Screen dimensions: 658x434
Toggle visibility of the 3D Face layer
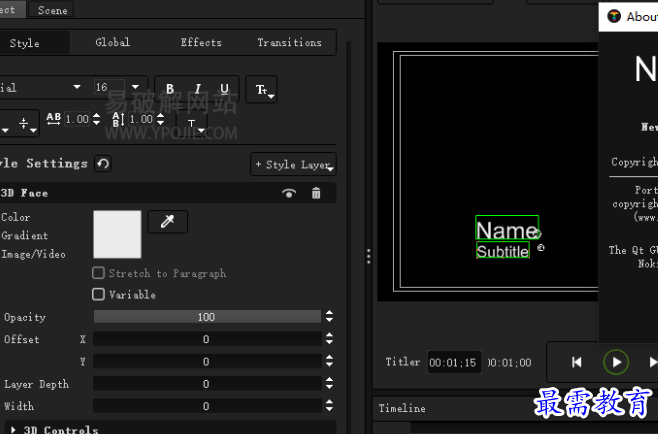289,193
